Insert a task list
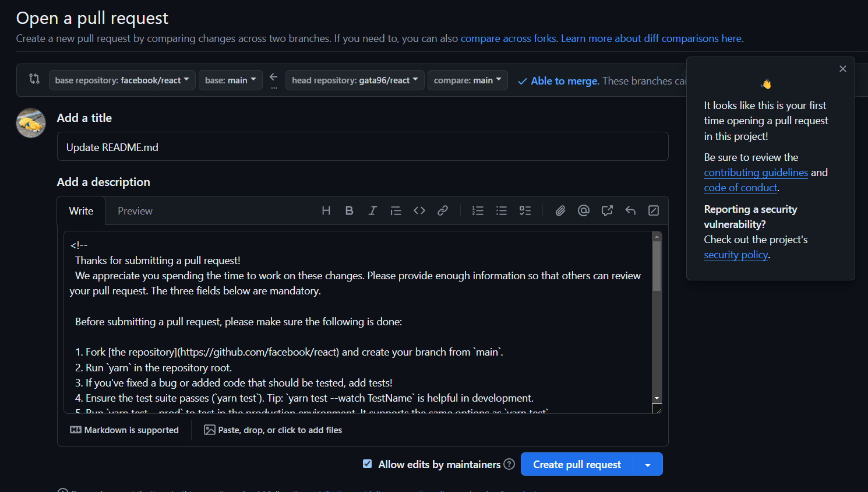This screenshot has height=492, width=868. tap(525, 210)
